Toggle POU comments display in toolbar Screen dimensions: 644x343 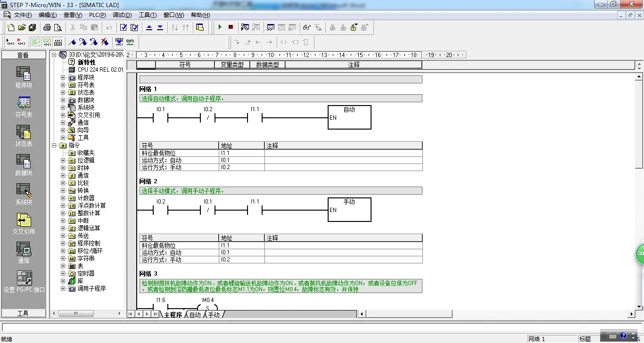36,42
